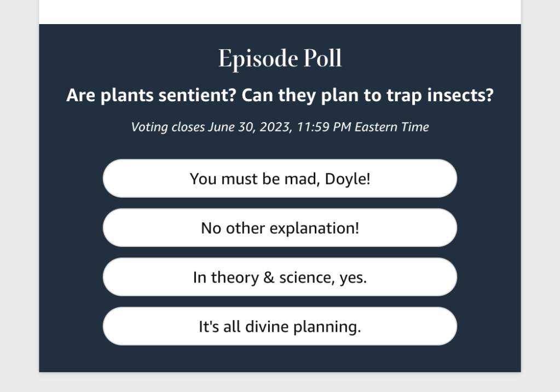Screen dimensions: 560x392
Task: Click "Can they plan to trap insects?" text
Action: tap(367, 95)
